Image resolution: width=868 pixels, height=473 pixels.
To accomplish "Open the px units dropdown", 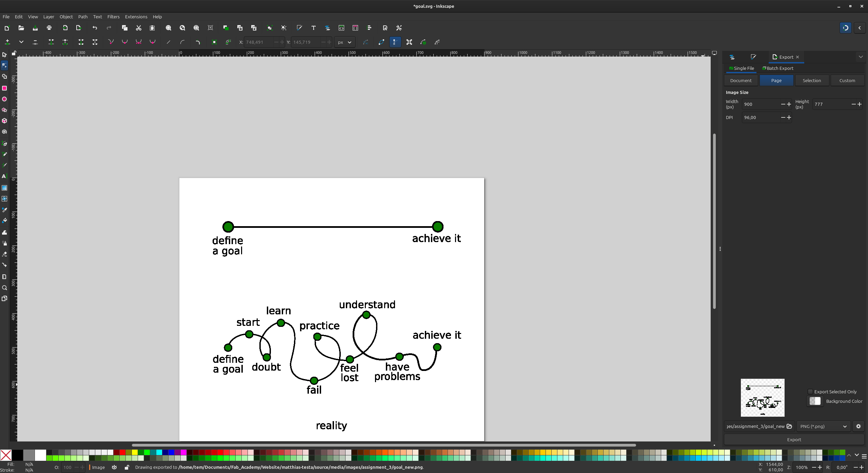I will coord(344,42).
